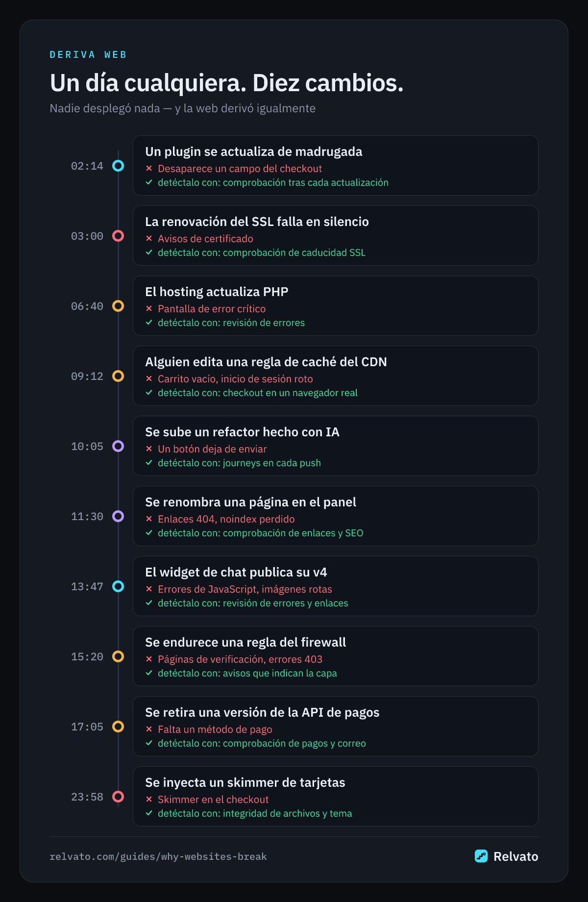
Task: Select the 03:00 red timeline marker
Action: (118, 236)
